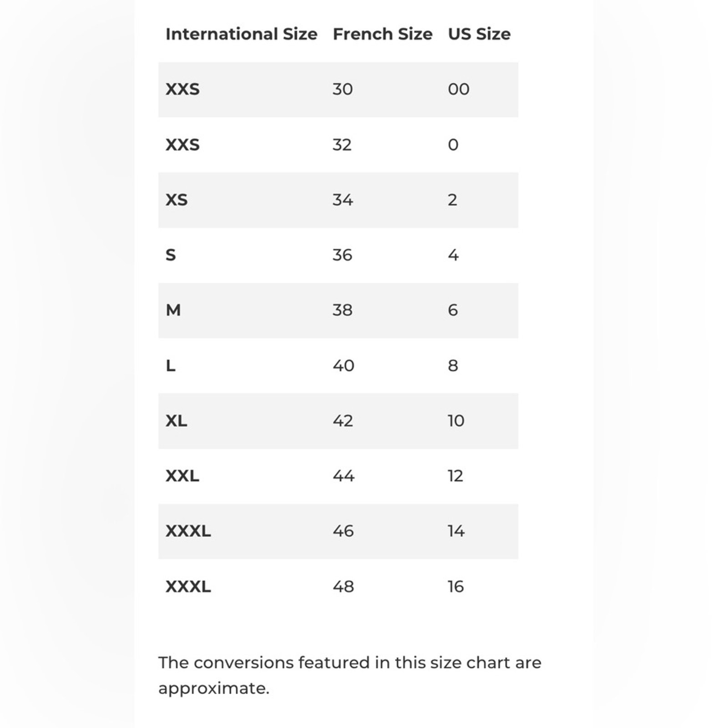Click the International Size column header
728x728 pixels.
(x=241, y=34)
